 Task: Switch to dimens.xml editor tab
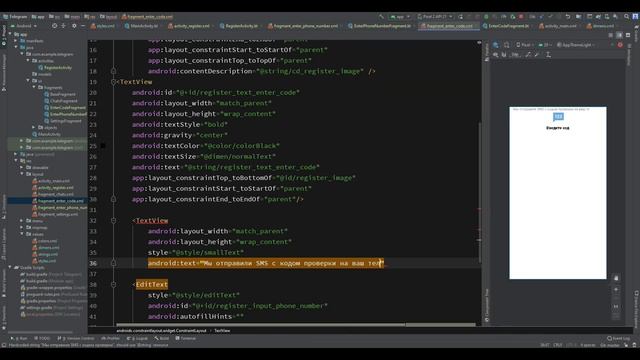600,26
